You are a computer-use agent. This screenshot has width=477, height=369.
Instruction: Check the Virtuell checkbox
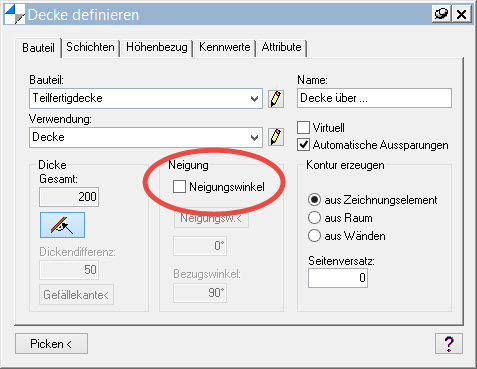pos(303,128)
